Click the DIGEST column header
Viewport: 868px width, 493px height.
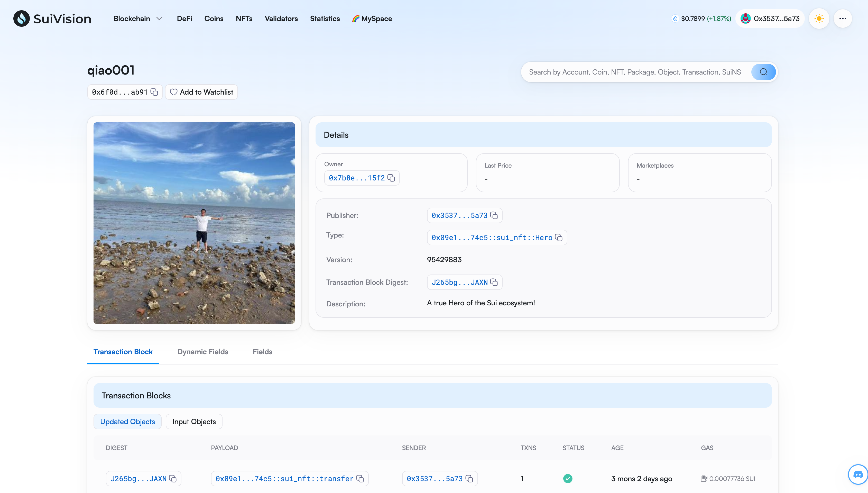116,448
